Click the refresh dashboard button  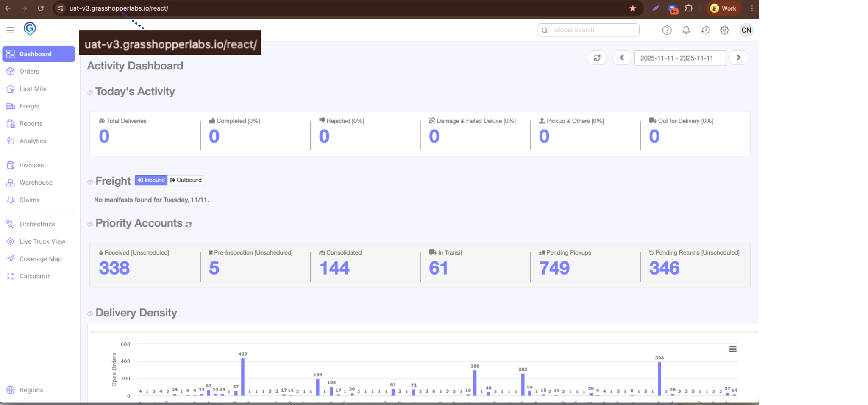tap(597, 58)
